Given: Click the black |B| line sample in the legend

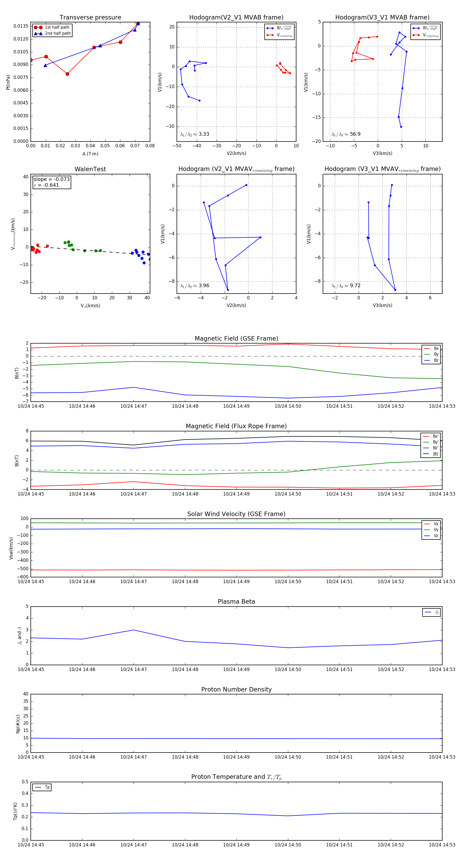Looking at the screenshot, I should point(426,454).
